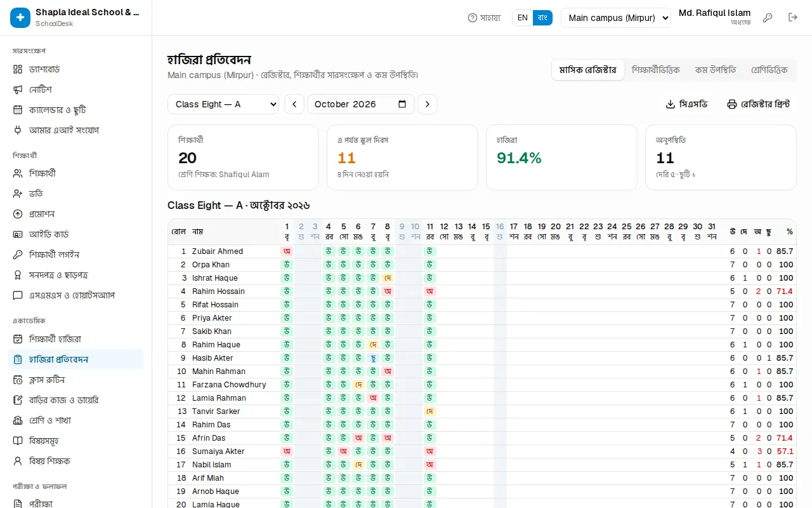Click the subjects book icon
812x508 pixels.
tap(18, 441)
